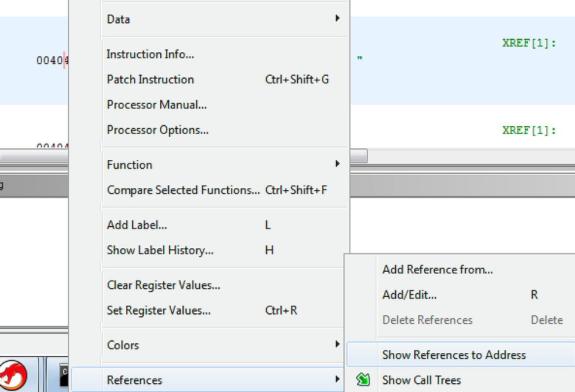Select Add Label... menu entry
This screenshot has height=392, width=575.
pyautogui.click(x=224, y=225)
